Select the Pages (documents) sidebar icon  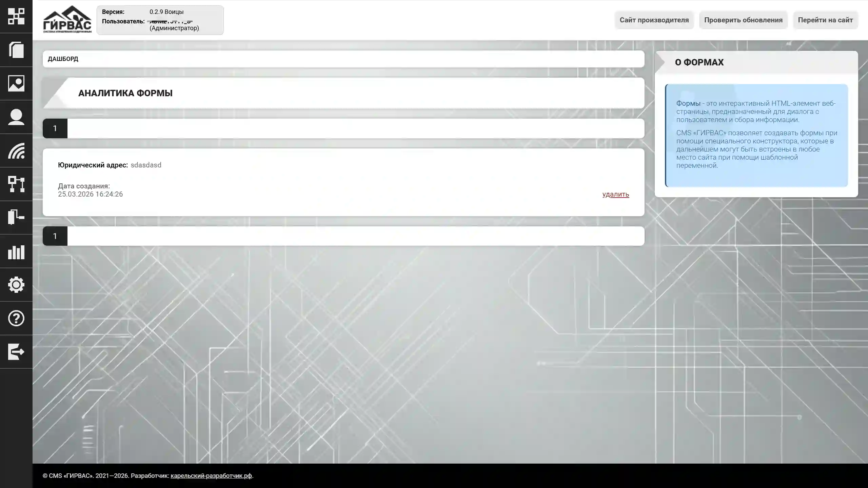16,50
